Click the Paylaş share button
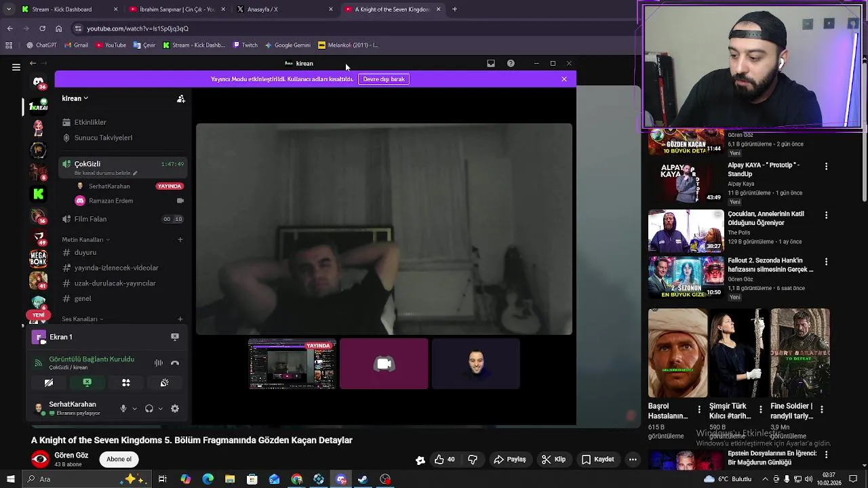The height and width of the screenshot is (488, 868). pyautogui.click(x=510, y=460)
